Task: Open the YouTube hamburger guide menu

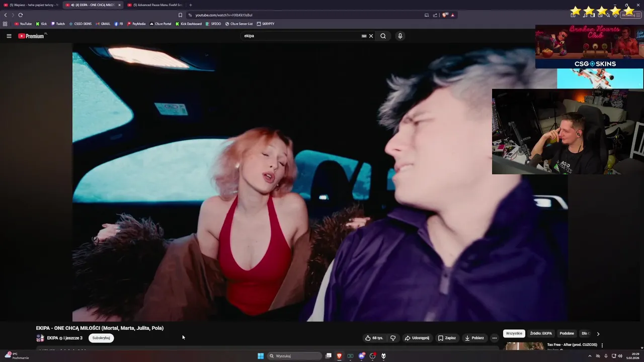Action: click(x=9, y=36)
